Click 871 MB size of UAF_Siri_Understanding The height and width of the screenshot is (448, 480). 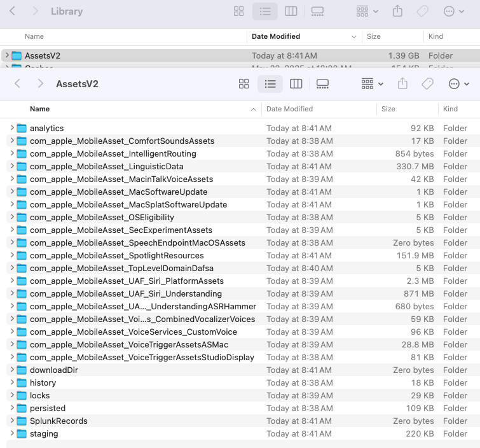[418, 294]
